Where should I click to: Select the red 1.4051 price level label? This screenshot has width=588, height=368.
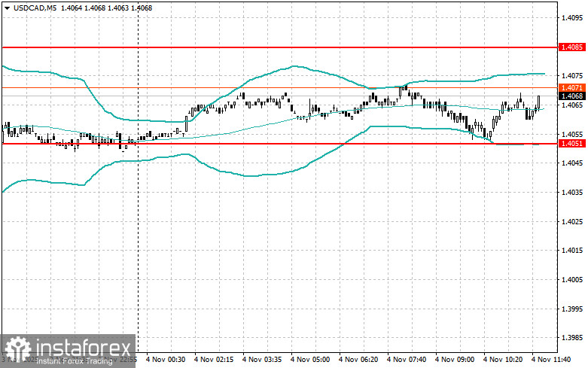(x=572, y=144)
